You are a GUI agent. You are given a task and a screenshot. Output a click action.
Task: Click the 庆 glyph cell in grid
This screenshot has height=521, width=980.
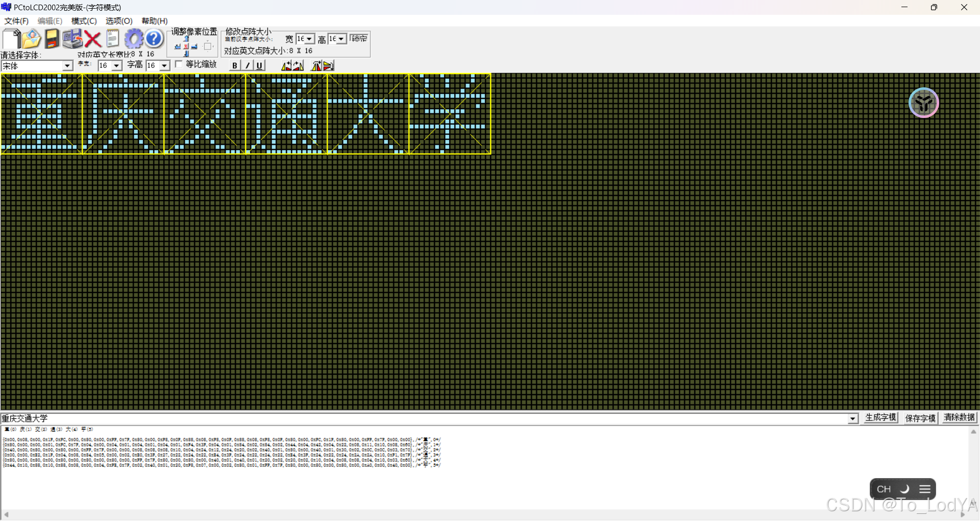pyautogui.click(x=123, y=113)
